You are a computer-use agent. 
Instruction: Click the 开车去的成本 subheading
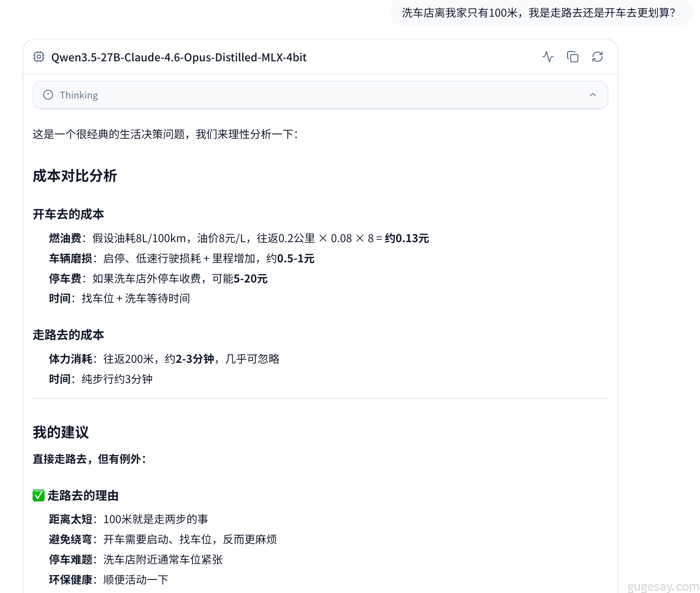(68, 213)
